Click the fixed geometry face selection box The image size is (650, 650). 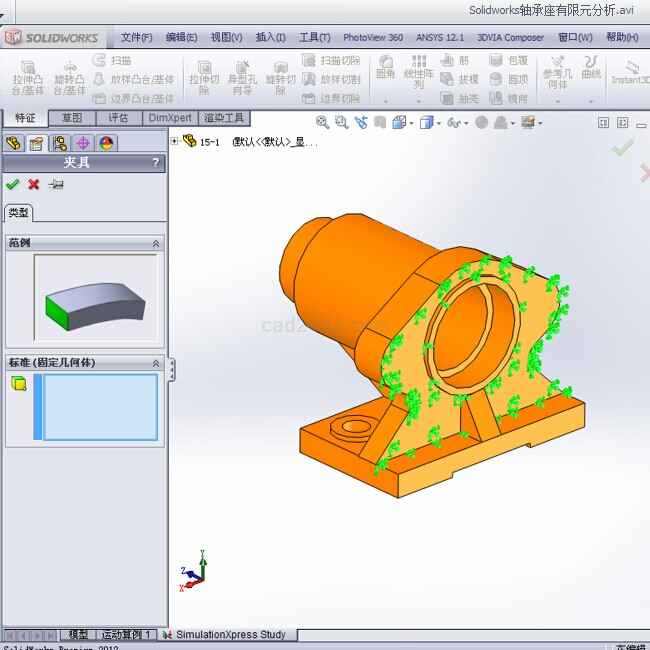(100, 407)
